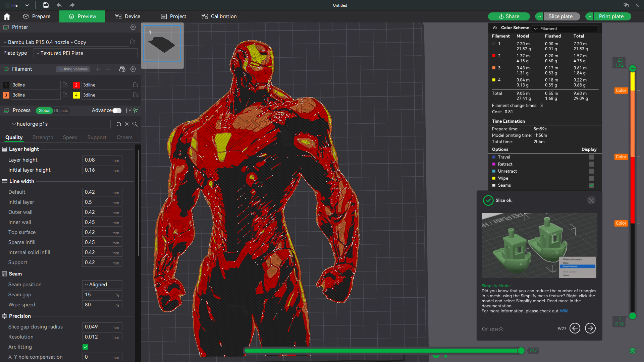Edit filament 1 3dline preset
This screenshot has width=644, height=362.
coord(65,85)
